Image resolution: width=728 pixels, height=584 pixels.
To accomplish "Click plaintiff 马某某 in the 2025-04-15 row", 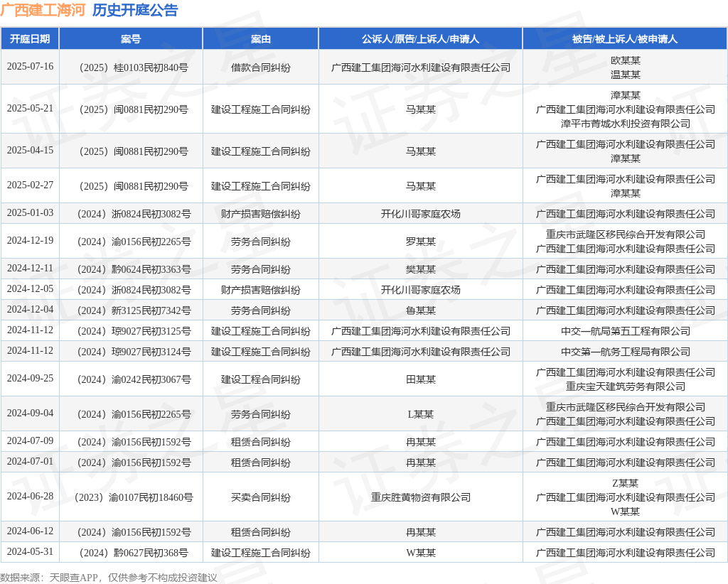I will 421,151.
